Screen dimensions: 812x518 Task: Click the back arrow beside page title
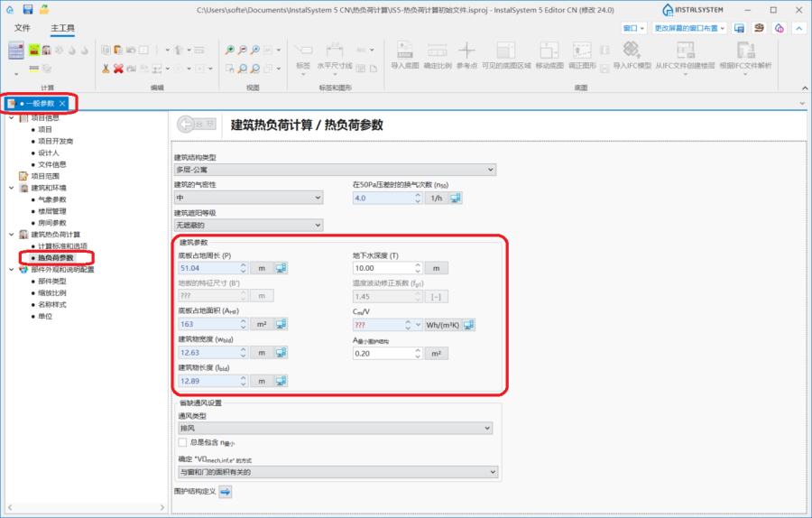click(x=197, y=125)
